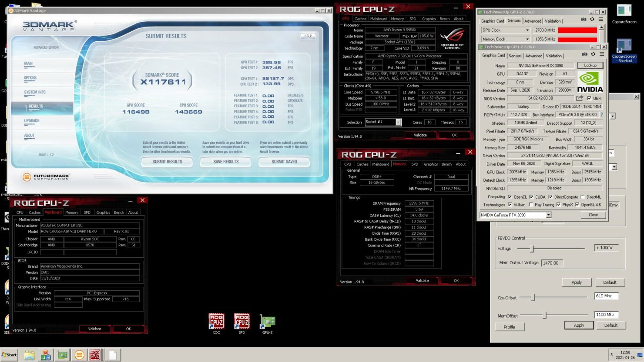Image resolution: width=644 pixels, height=362 pixels.
Task: Toggle the CUDA checkbox
Action: 531,197
